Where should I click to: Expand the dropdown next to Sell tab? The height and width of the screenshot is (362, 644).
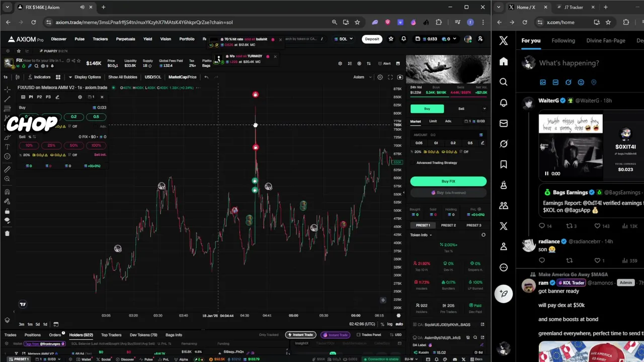[484, 109]
